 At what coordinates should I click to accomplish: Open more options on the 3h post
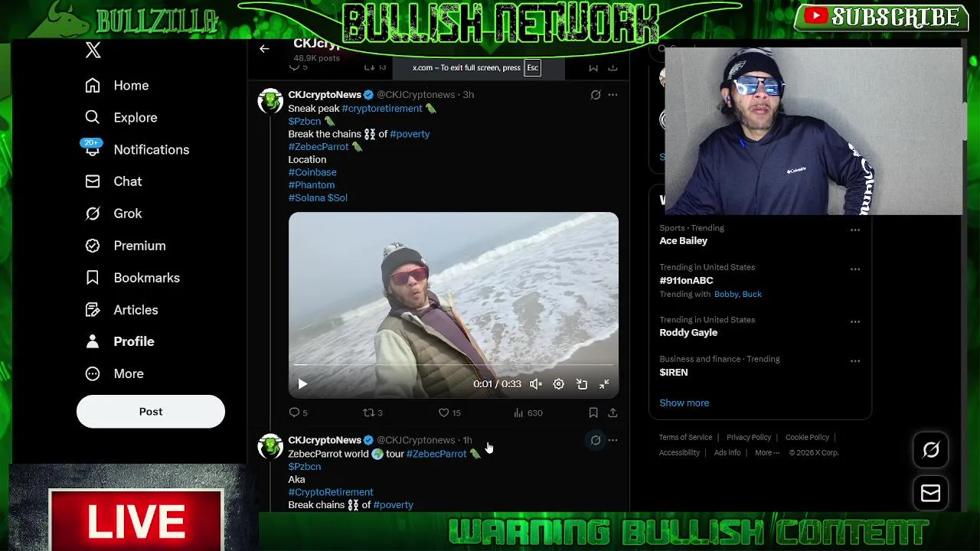coord(612,95)
